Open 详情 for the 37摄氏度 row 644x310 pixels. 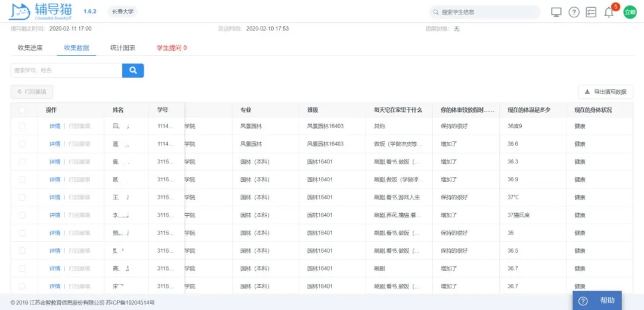pyautogui.click(x=55, y=215)
